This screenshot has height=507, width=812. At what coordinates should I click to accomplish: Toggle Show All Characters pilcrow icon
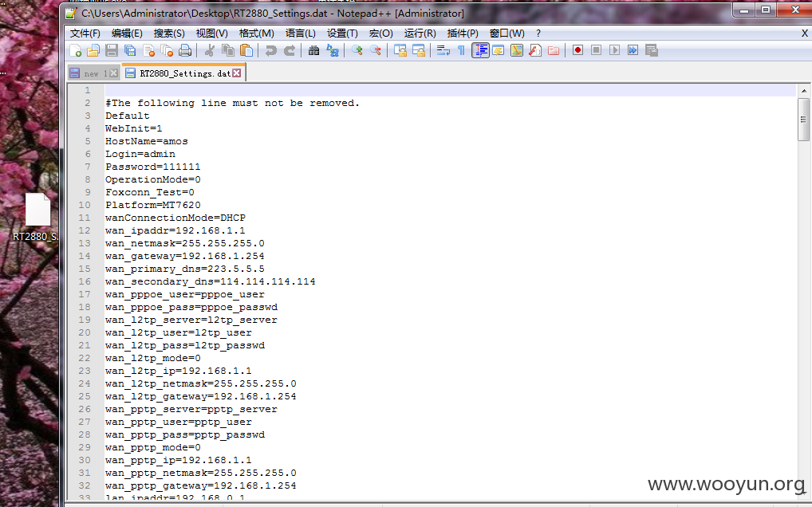(x=461, y=50)
